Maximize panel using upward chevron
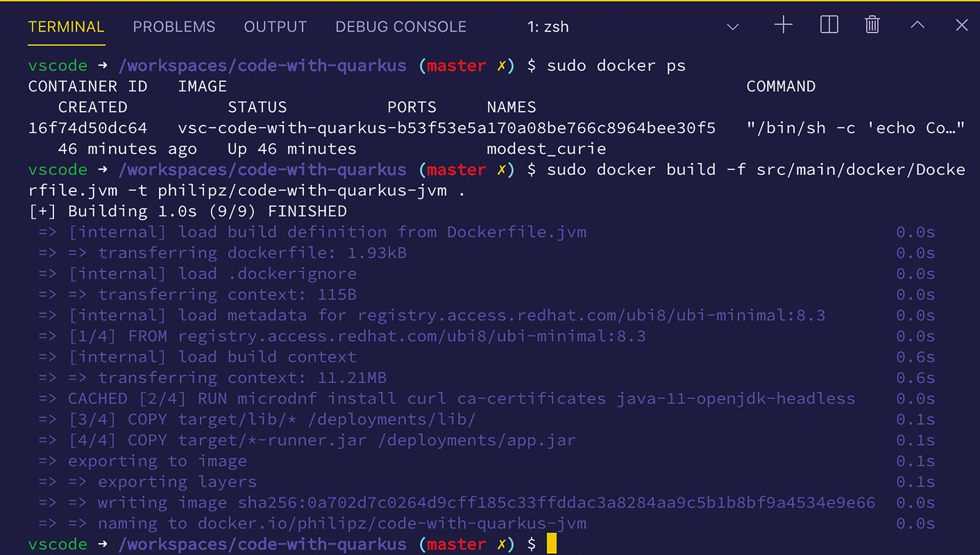Image resolution: width=980 pixels, height=555 pixels. point(917,25)
